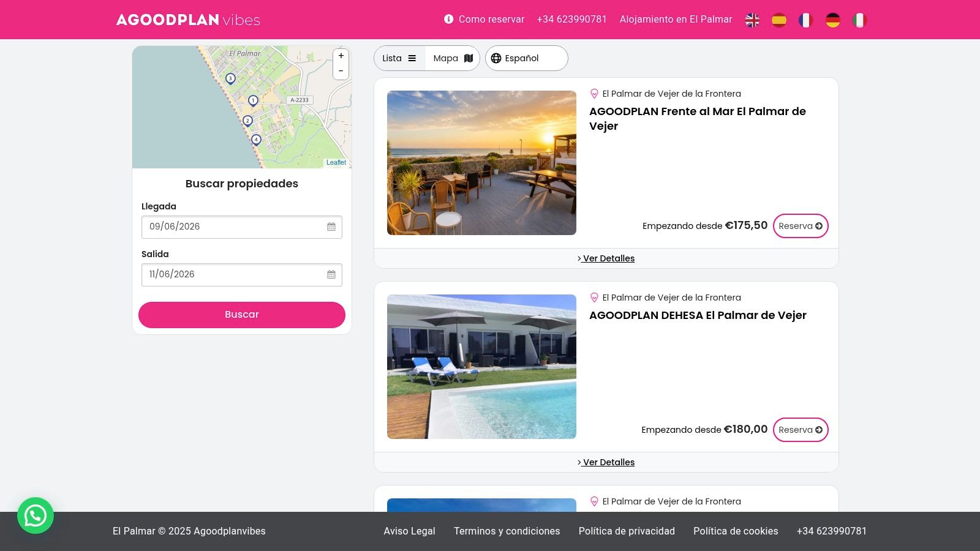Click the Salida date field
This screenshot has height=551, width=980.
[x=242, y=274]
